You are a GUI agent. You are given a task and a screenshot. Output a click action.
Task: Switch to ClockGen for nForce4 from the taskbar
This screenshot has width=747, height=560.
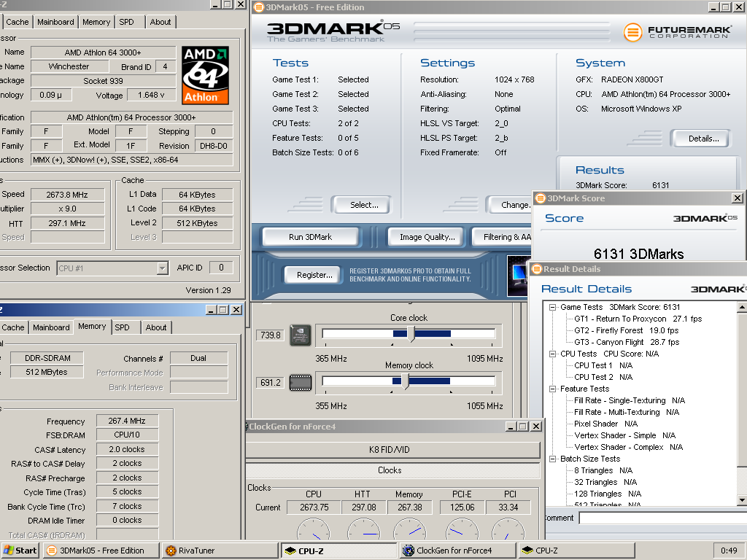click(x=458, y=551)
